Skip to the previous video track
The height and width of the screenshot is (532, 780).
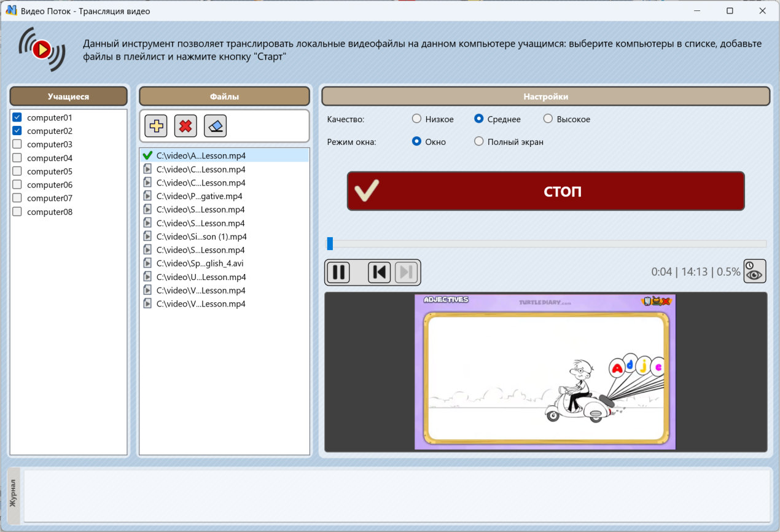pos(379,272)
